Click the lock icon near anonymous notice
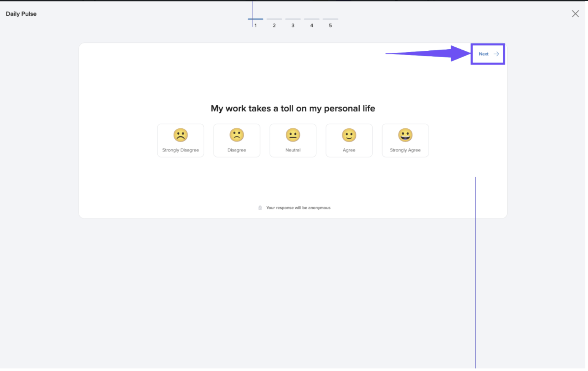 tap(260, 208)
